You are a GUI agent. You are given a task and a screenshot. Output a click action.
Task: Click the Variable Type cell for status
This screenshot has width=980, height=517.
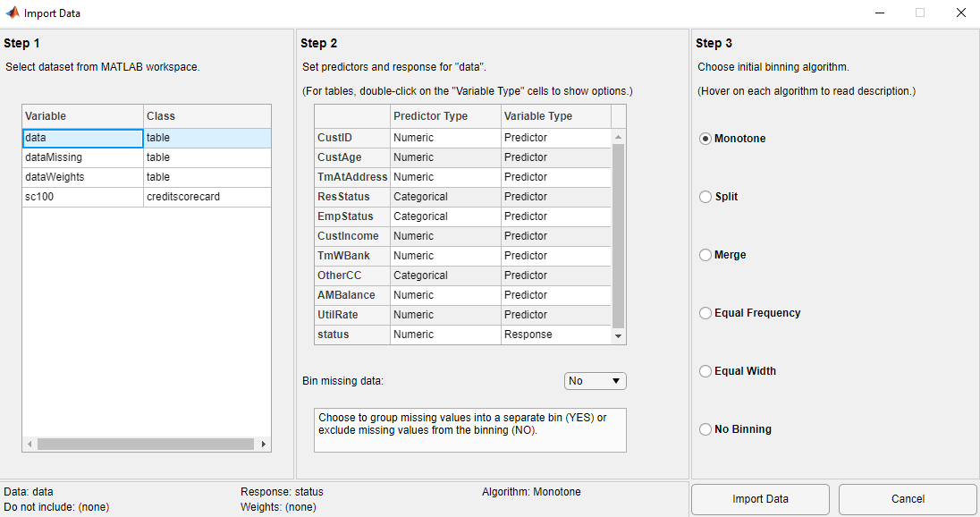click(554, 334)
